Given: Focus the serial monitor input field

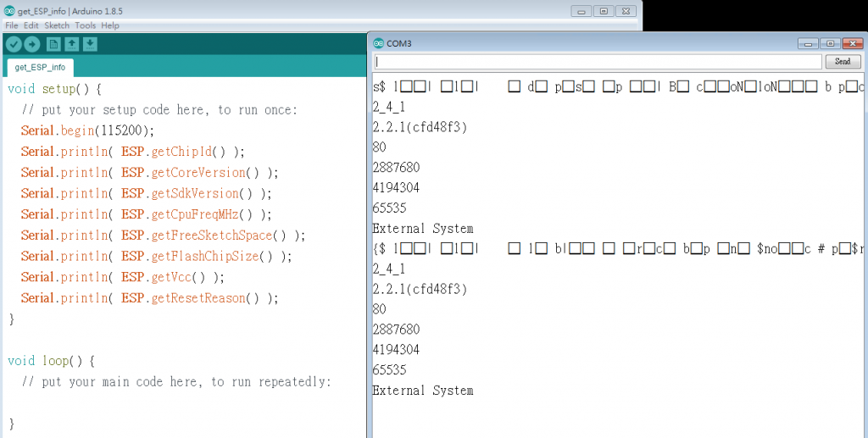Looking at the screenshot, I should (598, 61).
